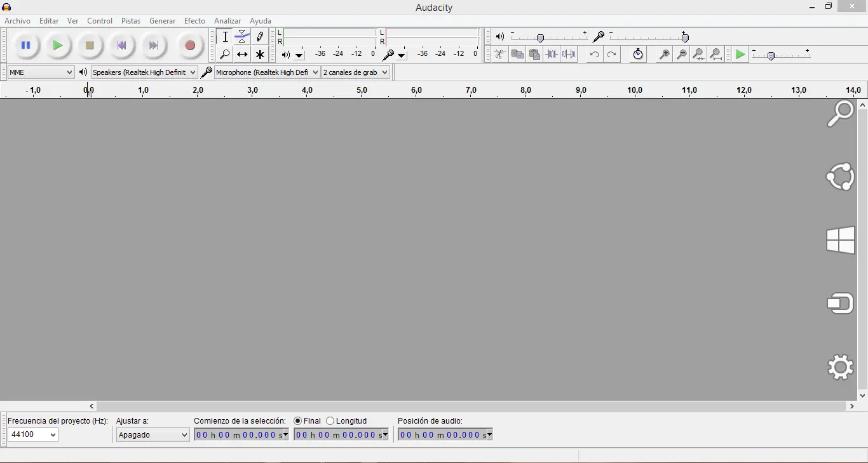Image resolution: width=868 pixels, height=463 pixels.
Task: Select the 'Longitud' radio button
Action: (x=330, y=421)
